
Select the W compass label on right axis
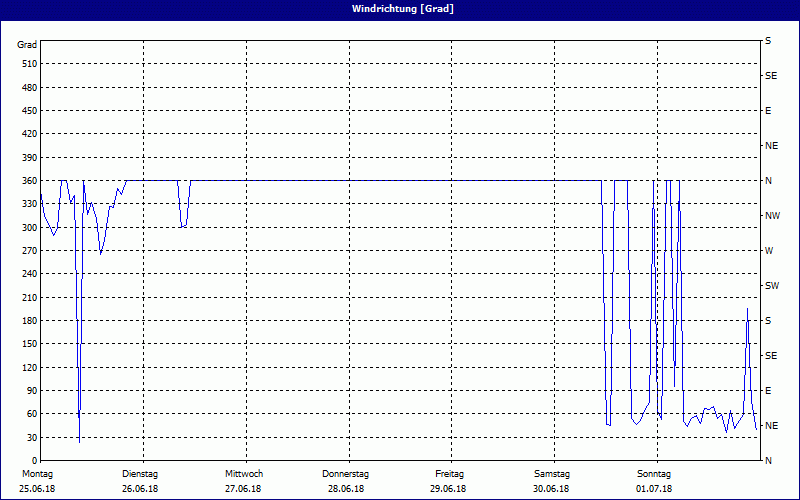(768, 251)
